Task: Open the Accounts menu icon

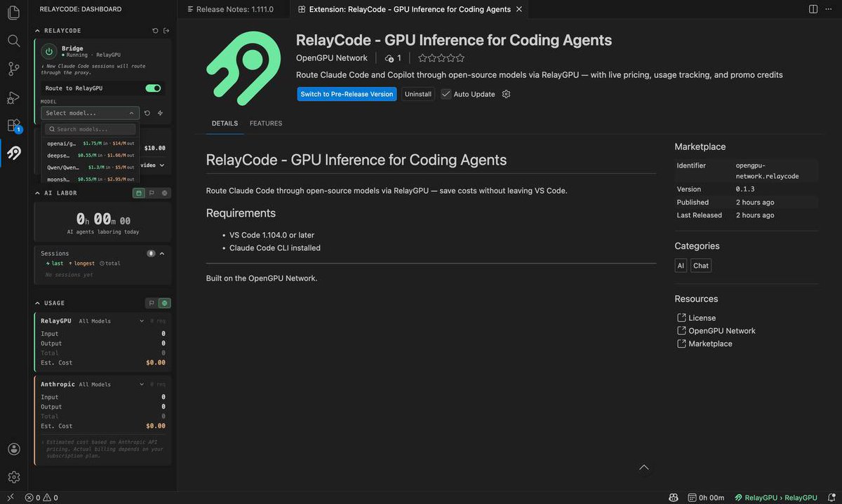Action: tap(13, 449)
